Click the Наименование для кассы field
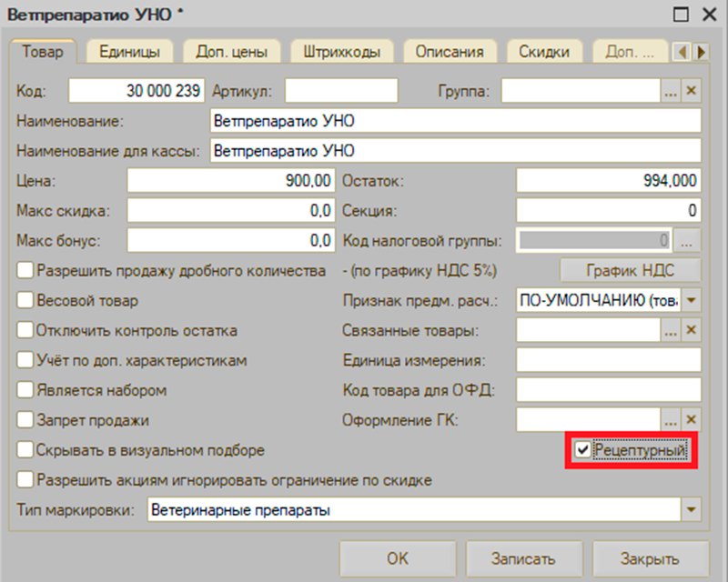728x582 pixels. [456, 150]
